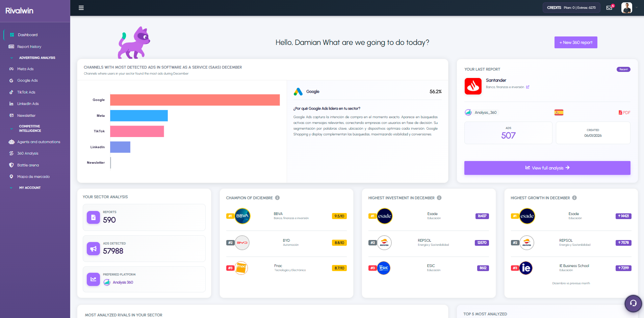Viewport: 644px width, 318px height.
Task: Click the BBVA 9.5/10 score badge
Action: pyautogui.click(x=339, y=216)
